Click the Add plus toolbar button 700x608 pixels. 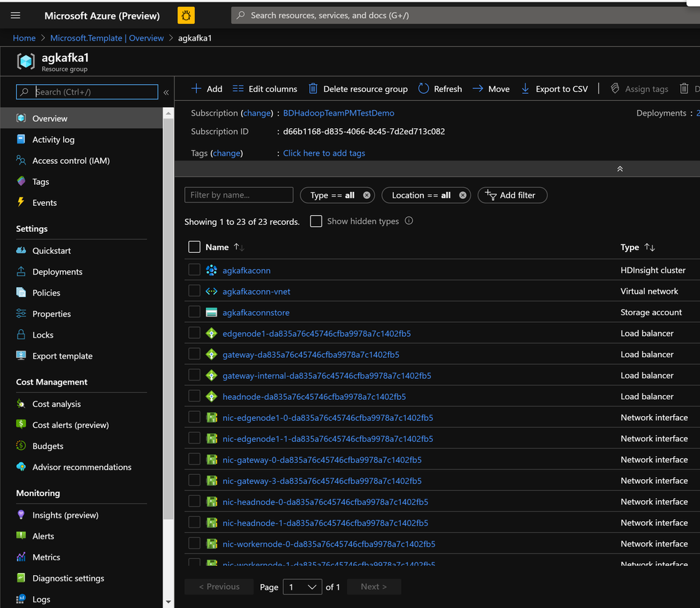tap(207, 89)
